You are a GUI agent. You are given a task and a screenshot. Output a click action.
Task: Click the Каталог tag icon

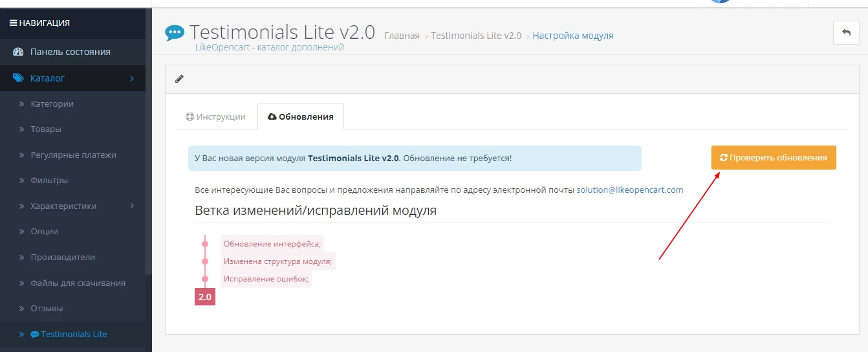click(x=18, y=78)
